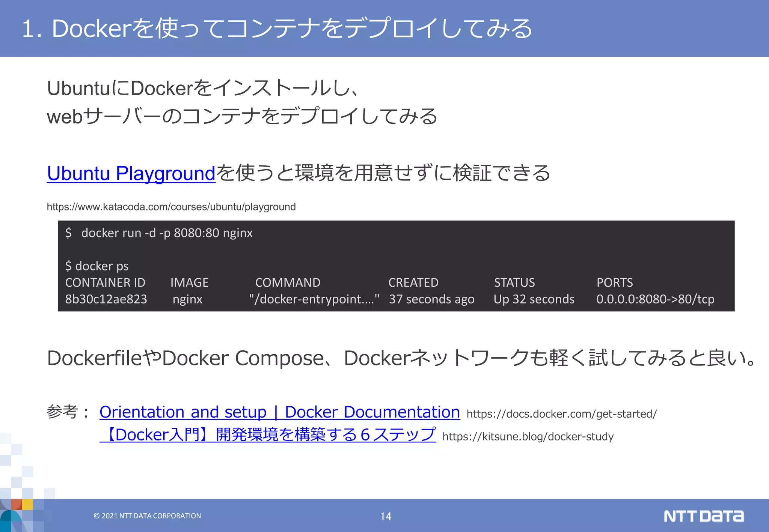
Task: Open the 【Docker入門】開発環境を構築する6ステップ link
Action: tap(268, 435)
